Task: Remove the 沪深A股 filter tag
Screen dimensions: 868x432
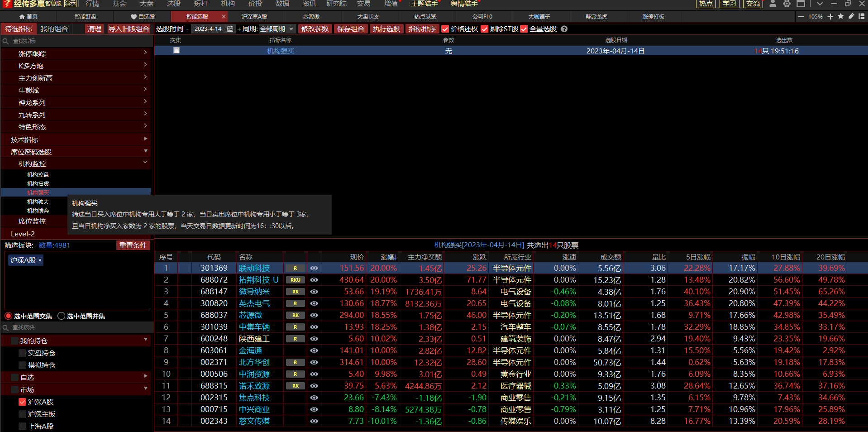Action: coord(40,260)
